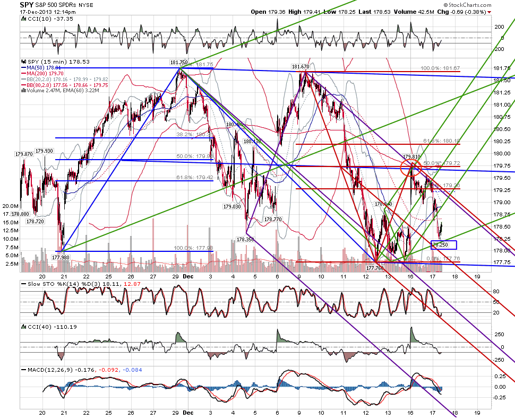Click the 'Last 178.53' value in the header

tap(374, 12)
